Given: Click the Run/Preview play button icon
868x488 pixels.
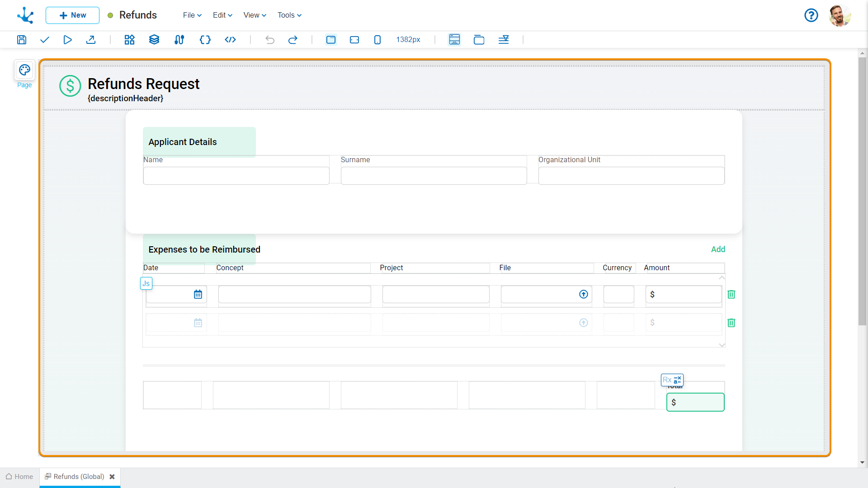Looking at the screenshot, I should (x=67, y=39).
